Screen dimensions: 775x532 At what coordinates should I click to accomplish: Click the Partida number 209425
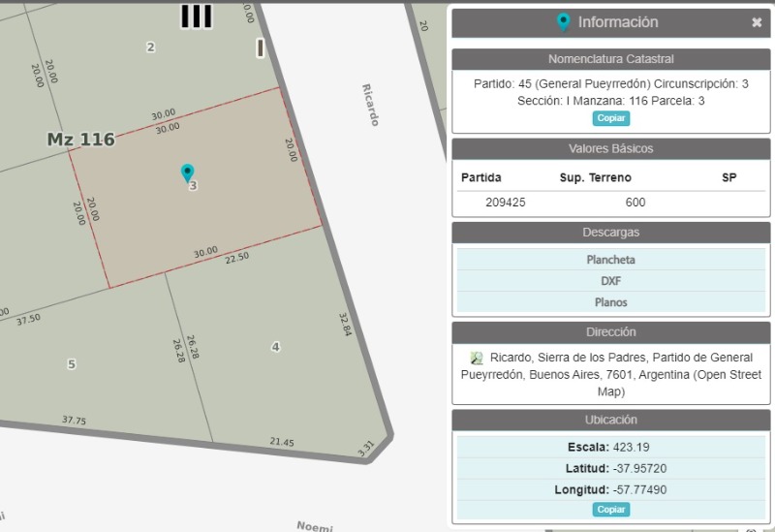pos(506,203)
